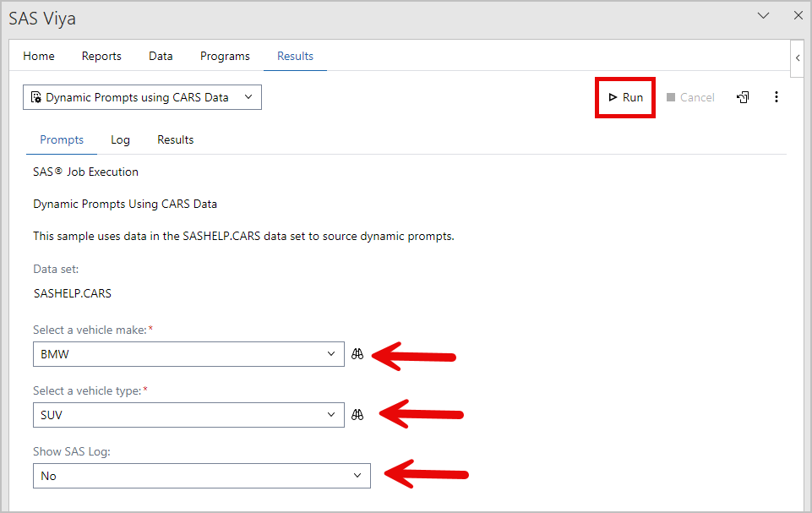The height and width of the screenshot is (513, 812).
Task: Click the 'SAS® Job Execution' heading text
Action: 85,172
